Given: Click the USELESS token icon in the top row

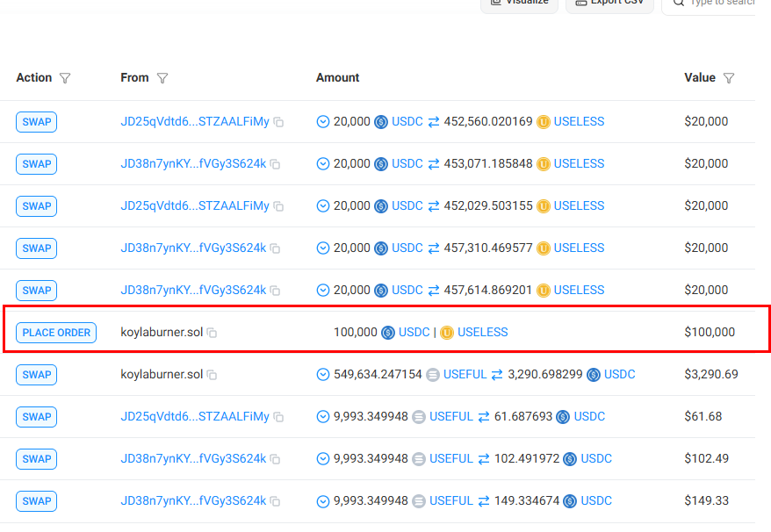Looking at the screenshot, I should [544, 121].
